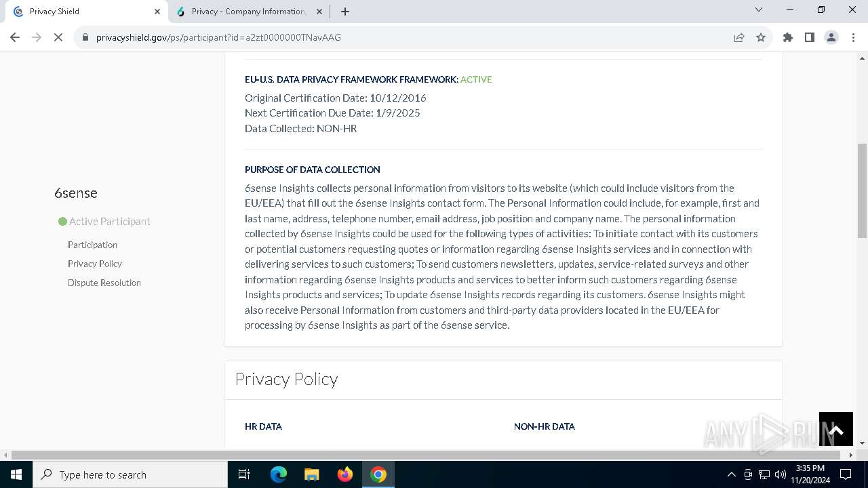Open the Chrome profile avatar
The width and height of the screenshot is (868, 488).
point(831,37)
